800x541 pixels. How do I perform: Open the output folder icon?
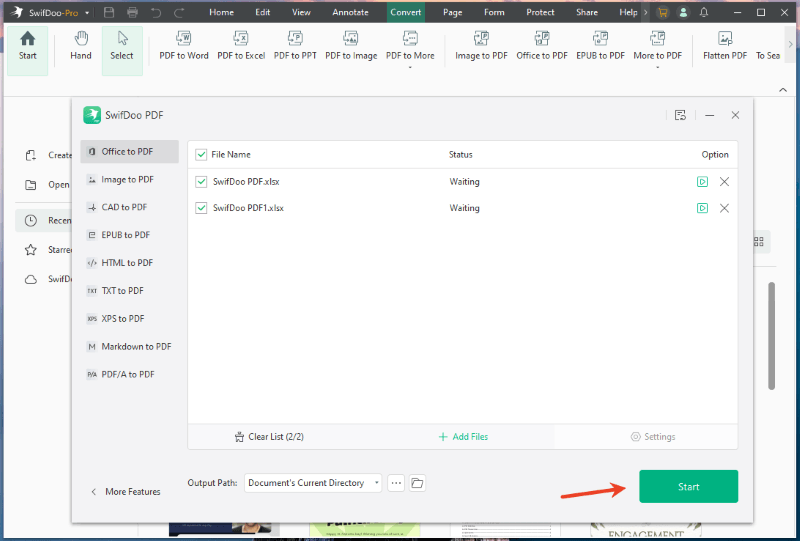click(417, 483)
